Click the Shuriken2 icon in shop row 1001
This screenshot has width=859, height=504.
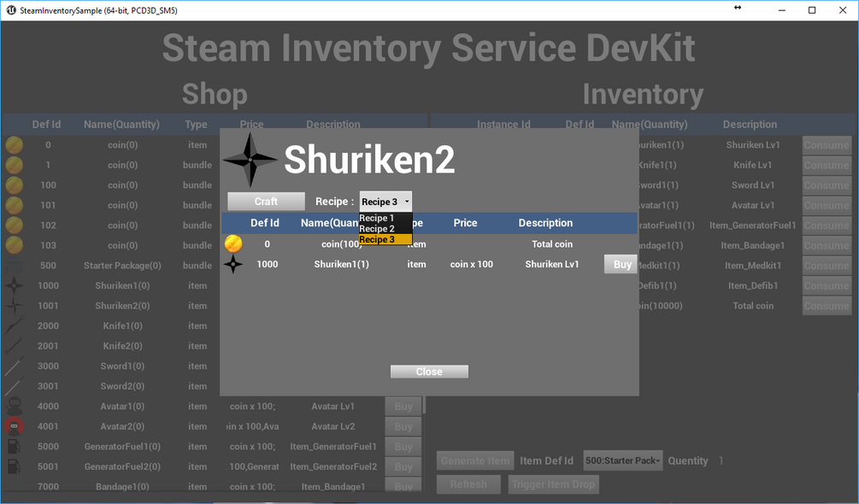pyautogui.click(x=15, y=306)
